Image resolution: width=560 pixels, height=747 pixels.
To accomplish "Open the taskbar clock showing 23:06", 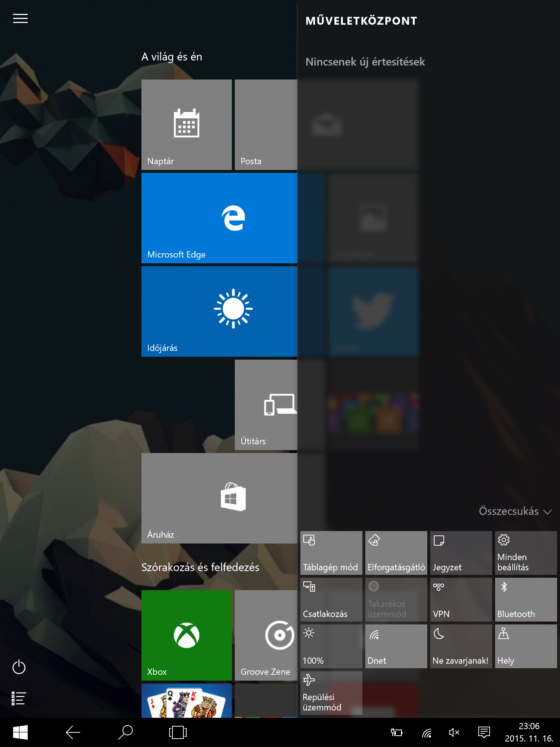I will [529, 732].
